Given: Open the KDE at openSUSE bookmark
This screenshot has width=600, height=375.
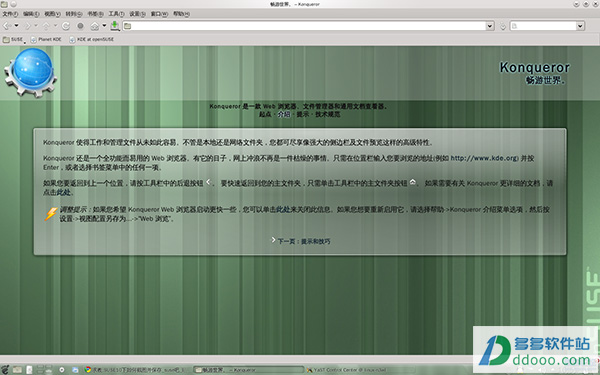Looking at the screenshot, I should pos(91,39).
